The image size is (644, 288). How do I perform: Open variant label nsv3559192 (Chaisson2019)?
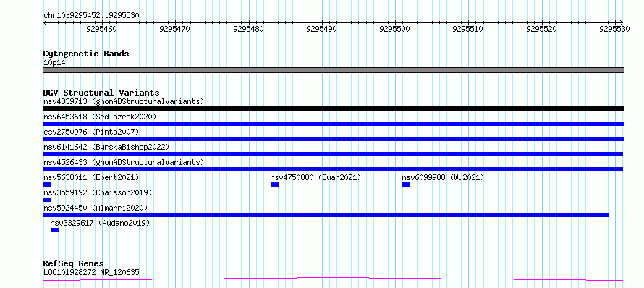tap(98, 192)
